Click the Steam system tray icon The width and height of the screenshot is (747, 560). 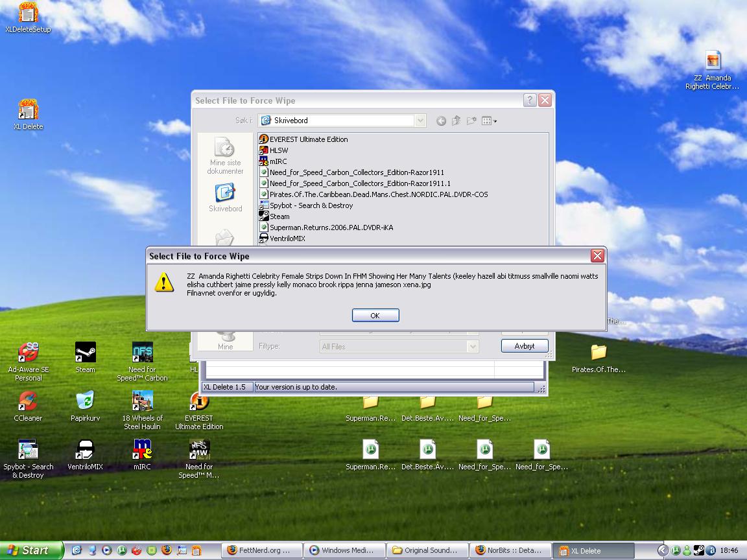point(699,550)
